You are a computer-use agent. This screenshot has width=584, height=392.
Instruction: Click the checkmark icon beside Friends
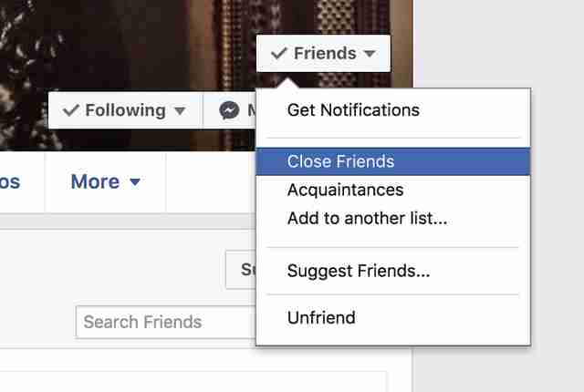279,54
